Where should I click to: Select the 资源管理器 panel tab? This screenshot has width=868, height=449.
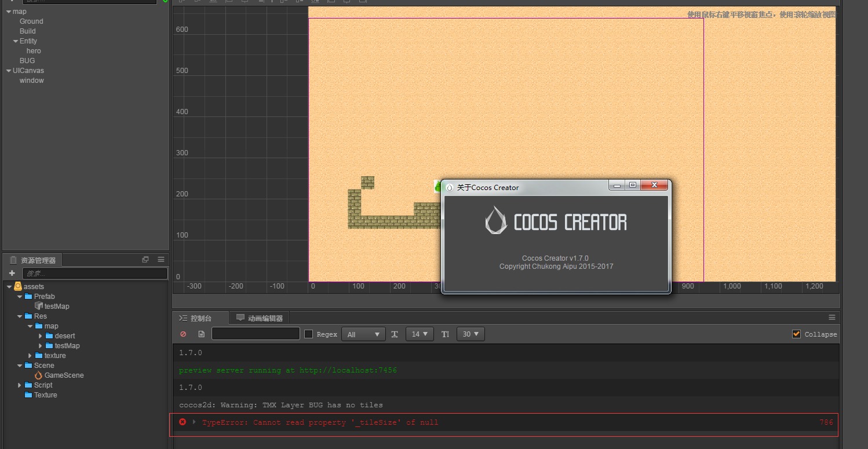tap(33, 260)
